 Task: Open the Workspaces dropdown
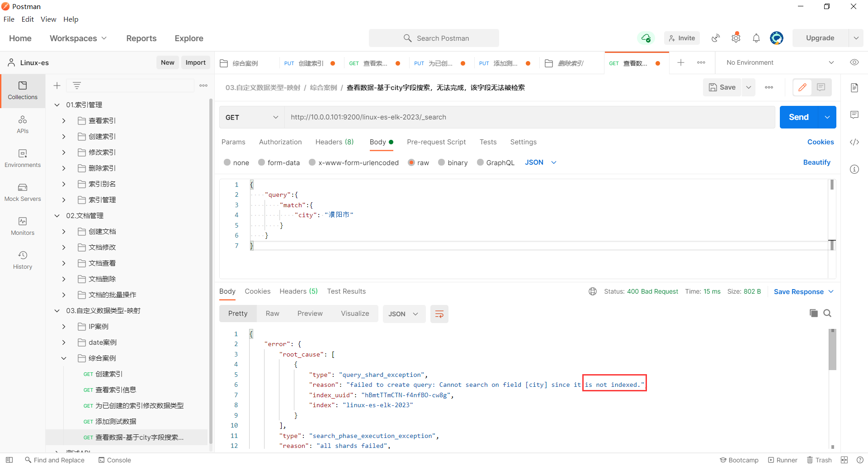[78, 38]
